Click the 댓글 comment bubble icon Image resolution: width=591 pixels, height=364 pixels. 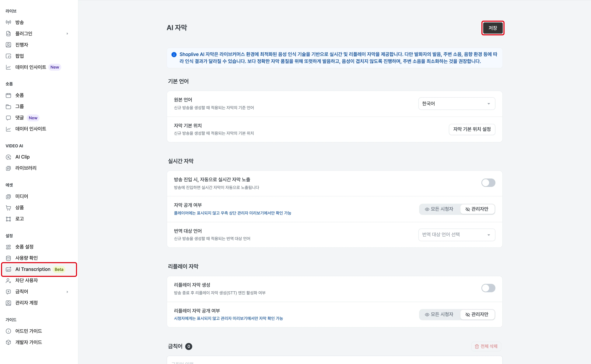point(8,118)
